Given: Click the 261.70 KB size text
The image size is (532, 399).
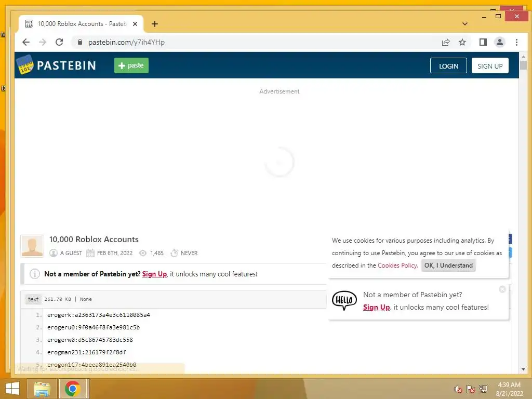Looking at the screenshot, I should [x=58, y=299].
